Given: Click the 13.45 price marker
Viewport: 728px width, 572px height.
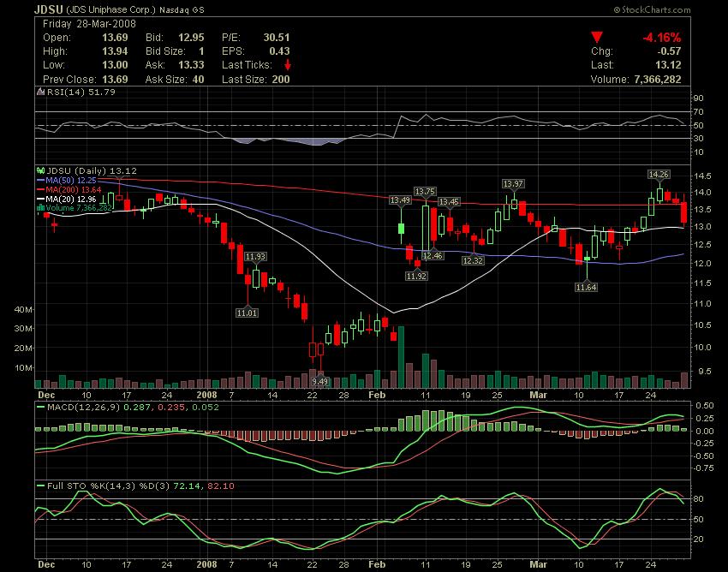Looking at the screenshot, I should click(449, 201).
